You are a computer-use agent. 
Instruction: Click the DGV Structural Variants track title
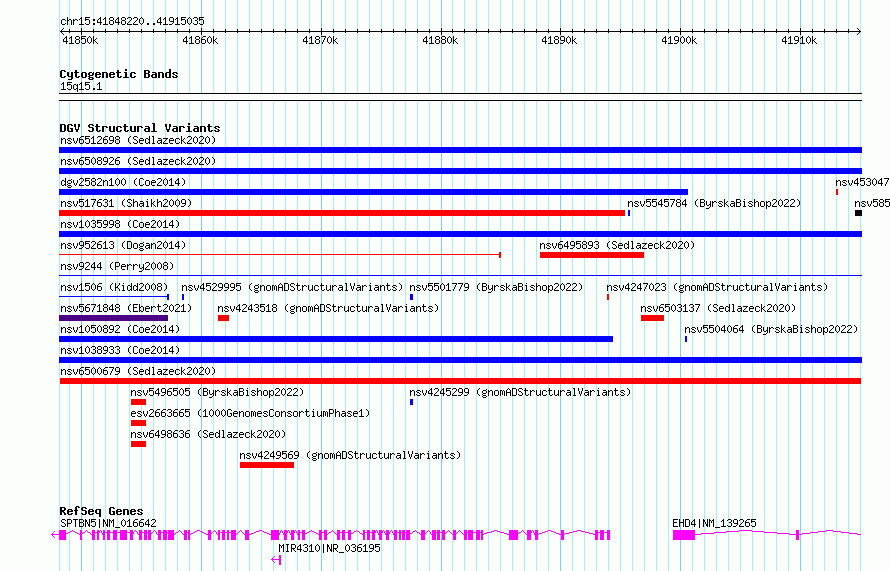140,128
